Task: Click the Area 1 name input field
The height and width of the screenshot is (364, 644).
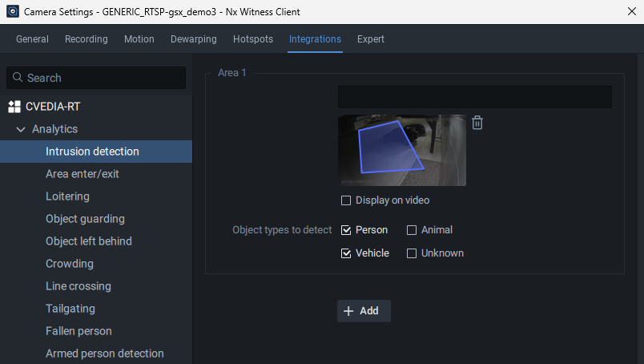Action: pyautogui.click(x=475, y=97)
